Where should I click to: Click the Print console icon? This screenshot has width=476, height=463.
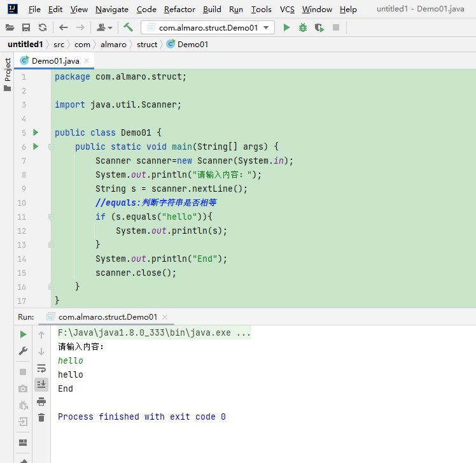(41, 402)
